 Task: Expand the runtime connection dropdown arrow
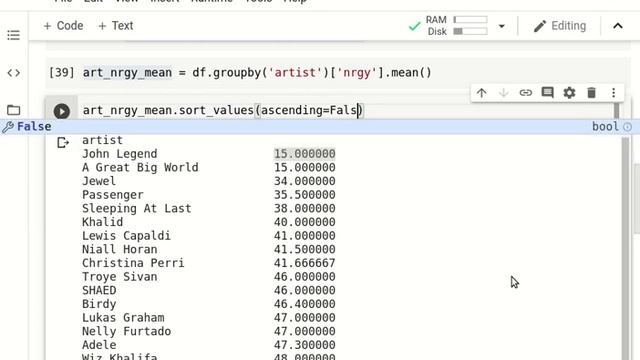tap(502, 26)
